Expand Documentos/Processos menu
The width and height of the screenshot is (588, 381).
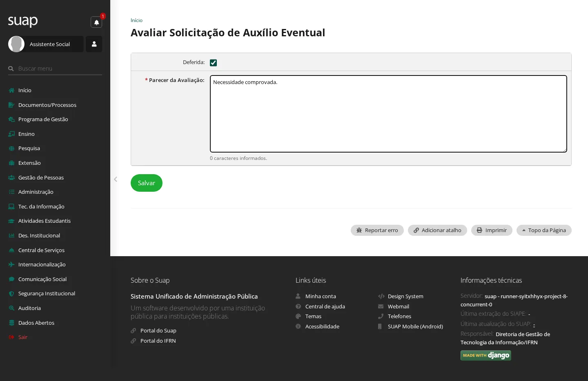pyautogui.click(x=47, y=105)
